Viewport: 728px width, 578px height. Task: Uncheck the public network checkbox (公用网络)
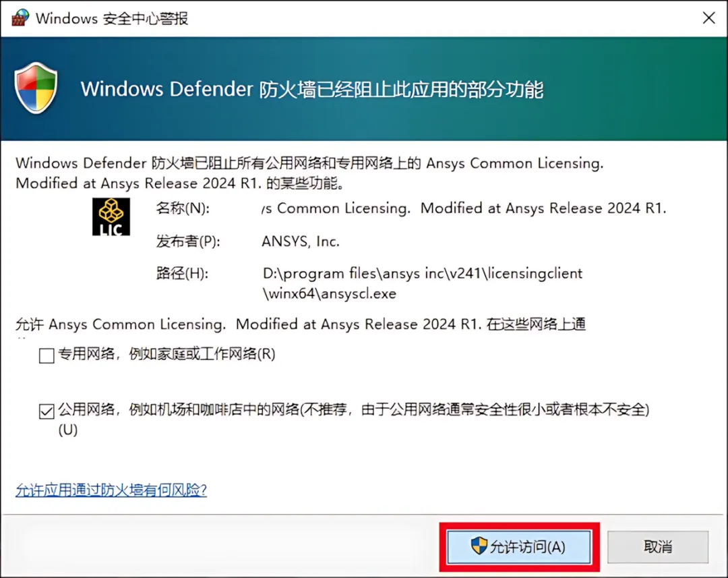[x=47, y=411]
